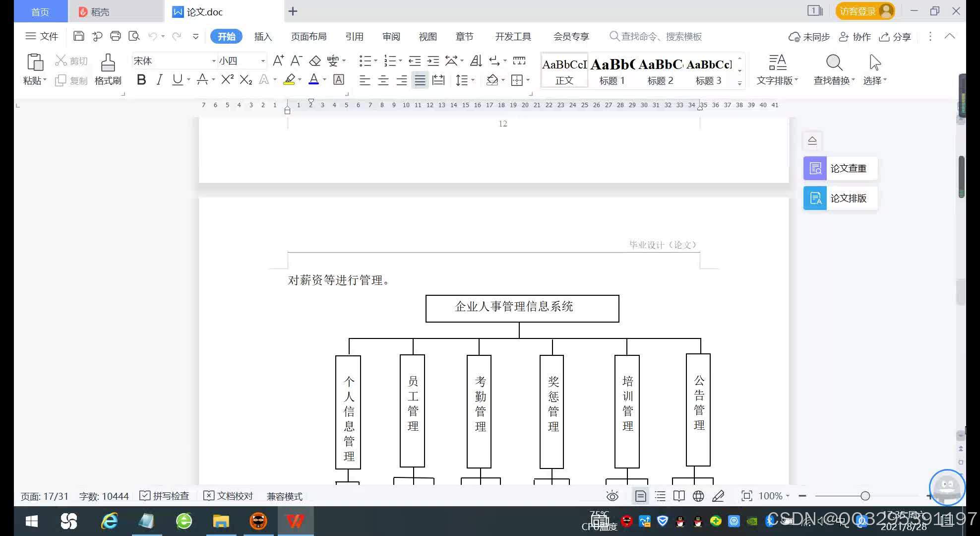
Task: Click the 论文查重 button
Action: [840, 168]
